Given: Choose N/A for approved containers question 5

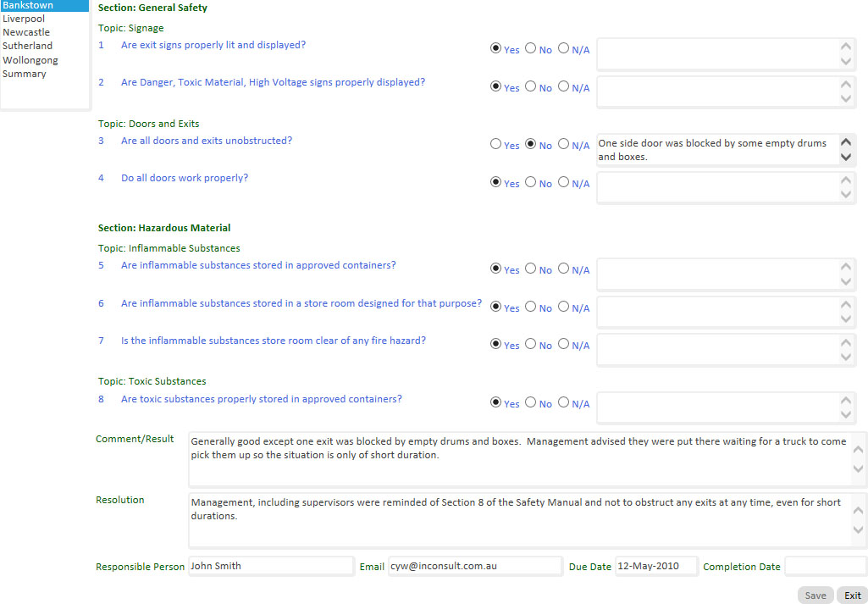Looking at the screenshot, I should point(563,269).
